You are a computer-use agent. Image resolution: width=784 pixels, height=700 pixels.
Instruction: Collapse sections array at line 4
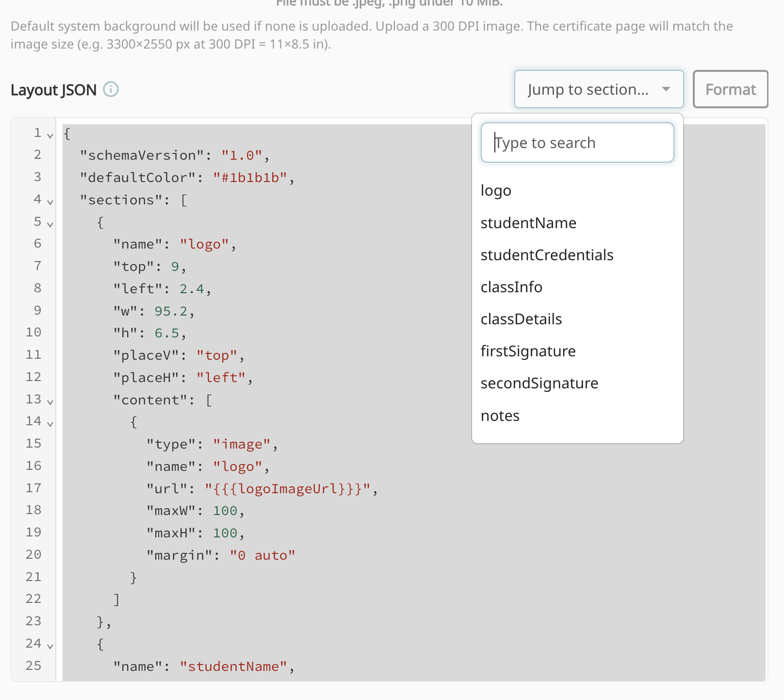(50, 202)
